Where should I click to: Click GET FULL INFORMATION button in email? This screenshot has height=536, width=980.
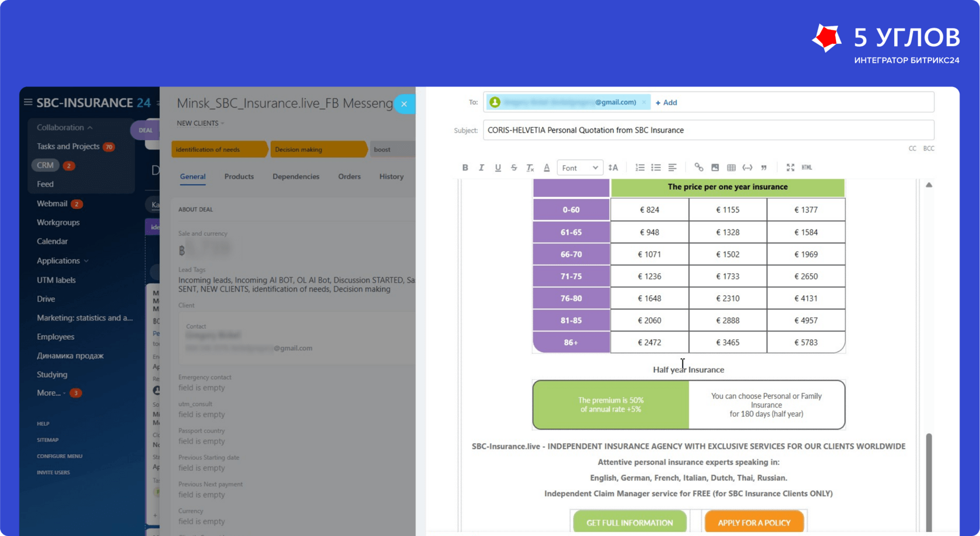tap(629, 523)
